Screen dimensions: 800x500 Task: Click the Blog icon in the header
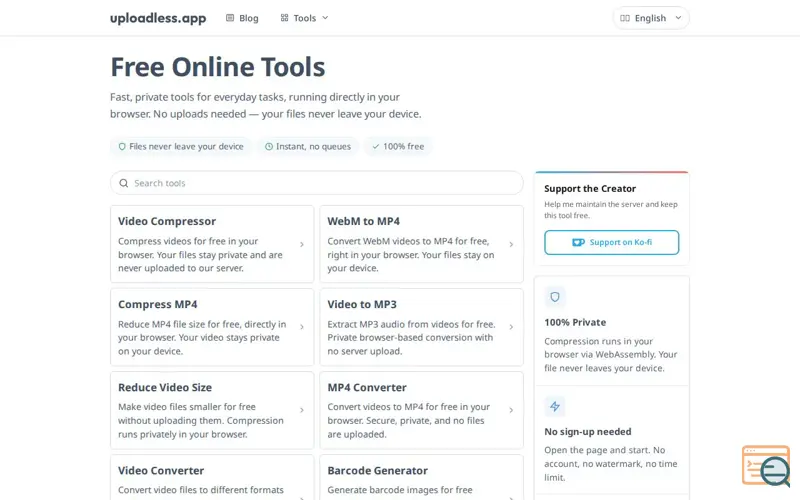230,18
